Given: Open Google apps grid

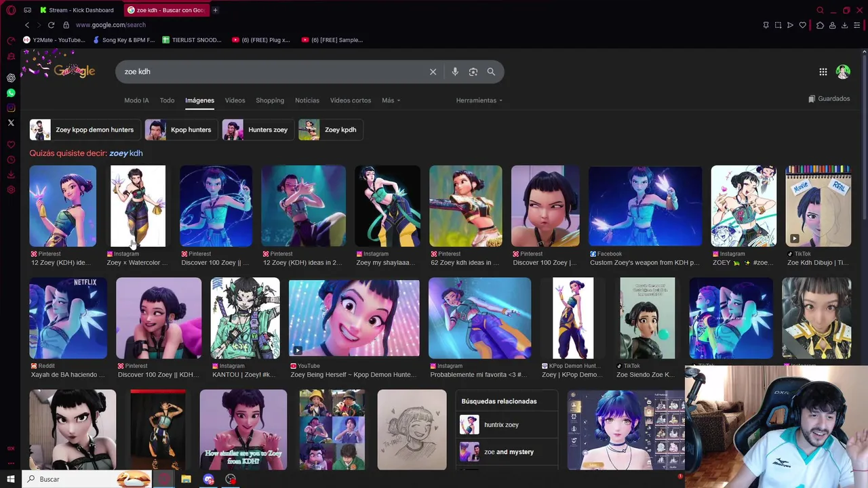Looking at the screenshot, I should tap(823, 72).
